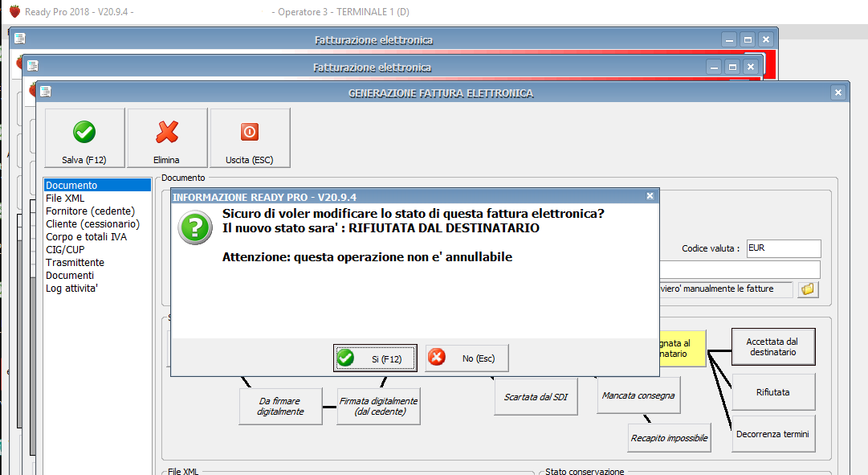Click the Generazione Fattura Elettronica window icon
This screenshot has width=868, height=475.
tap(46, 92)
